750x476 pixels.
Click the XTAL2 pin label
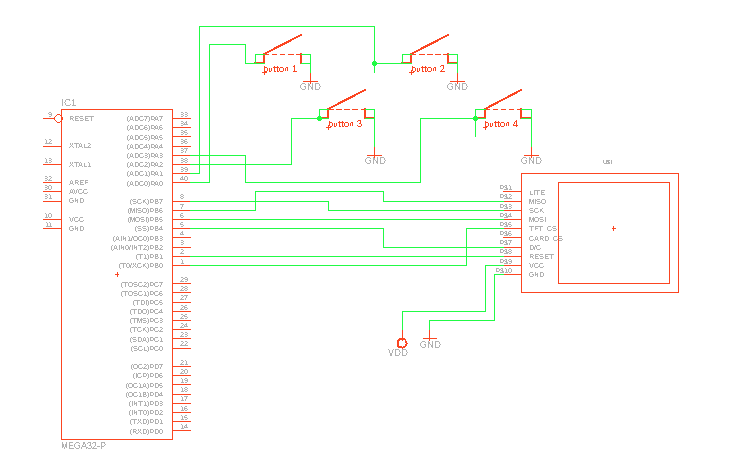pyautogui.click(x=80, y=146)
